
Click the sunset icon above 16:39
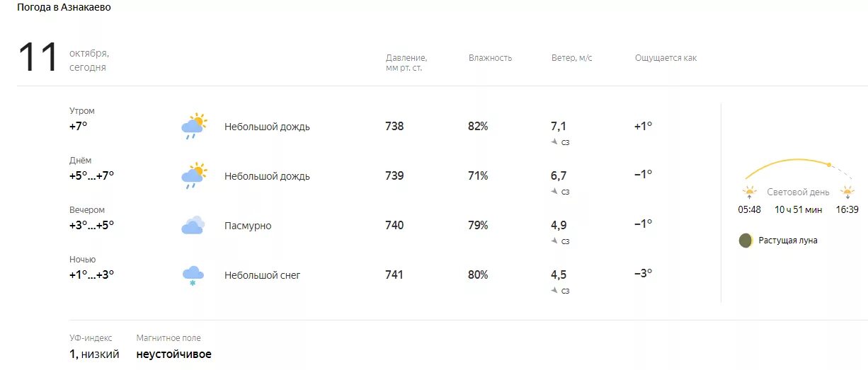[x=847, y=192]
